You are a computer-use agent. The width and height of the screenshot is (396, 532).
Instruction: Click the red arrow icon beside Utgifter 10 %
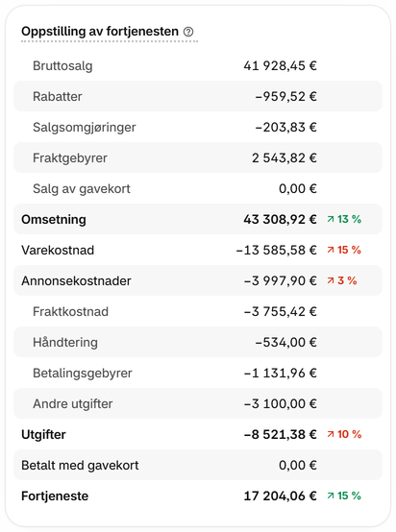click(x=331, y=434)
